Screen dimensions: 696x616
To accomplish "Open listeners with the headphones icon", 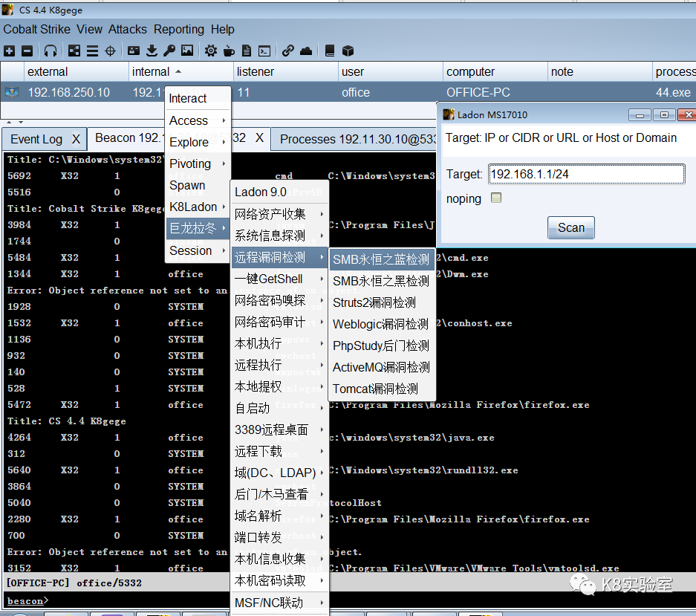I will (x=51, y=51).
